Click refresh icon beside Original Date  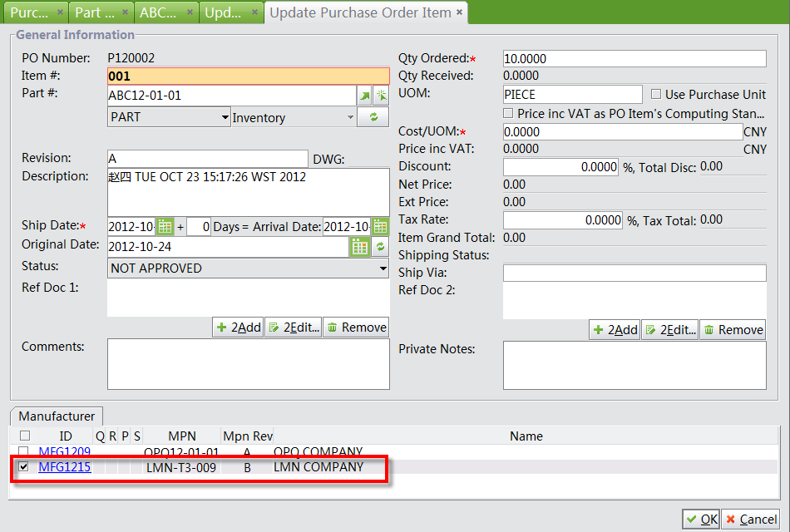coord(382,246)
